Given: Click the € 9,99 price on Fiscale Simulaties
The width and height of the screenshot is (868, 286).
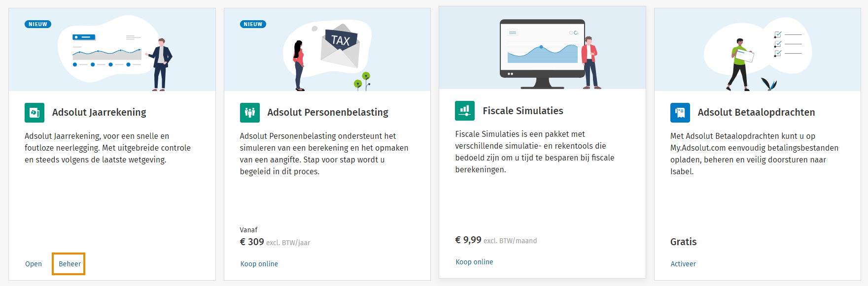Looking at the screenshot, I should click(467, 240).
